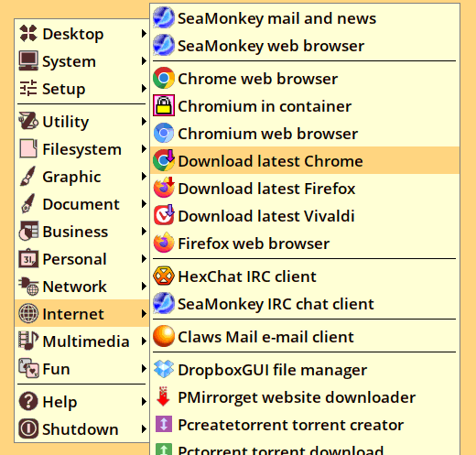476x455 pixels.
Task: Open the Filesystem menu category
Action: point(81,149)
